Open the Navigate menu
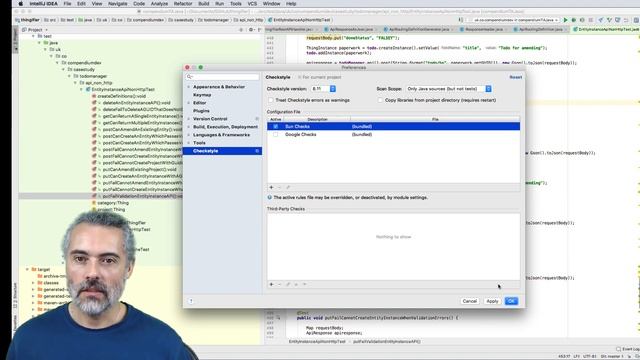Viewport: 640px width, 360px height. click(118, 4)
